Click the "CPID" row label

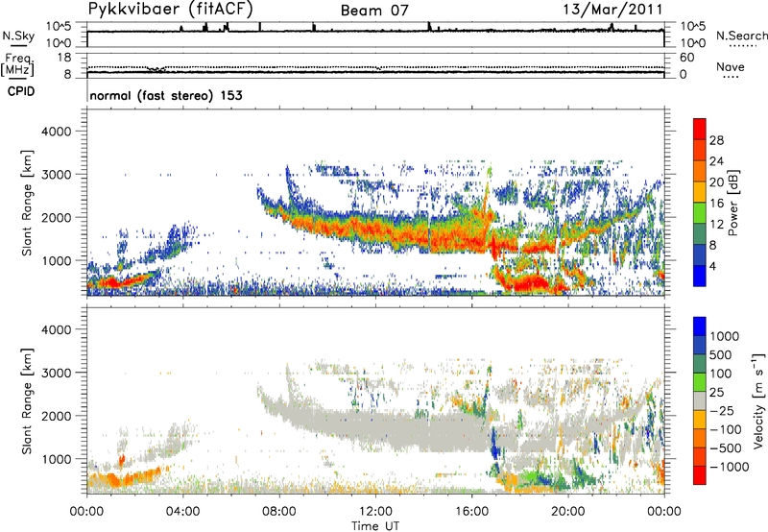(21, 91)
